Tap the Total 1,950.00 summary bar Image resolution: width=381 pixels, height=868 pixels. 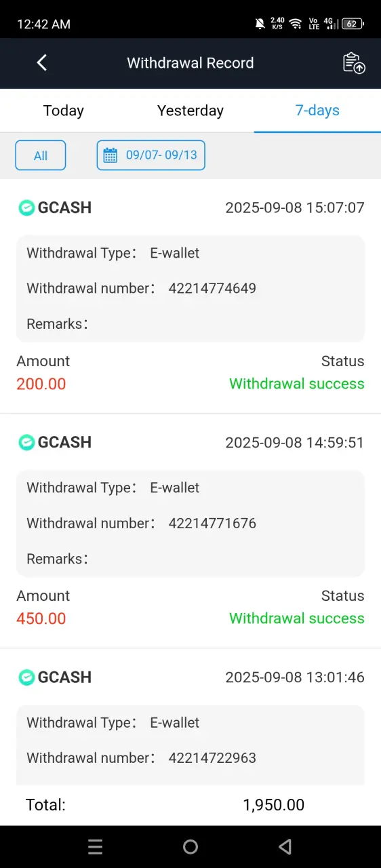pyautogui.click(x=190, y=805)
